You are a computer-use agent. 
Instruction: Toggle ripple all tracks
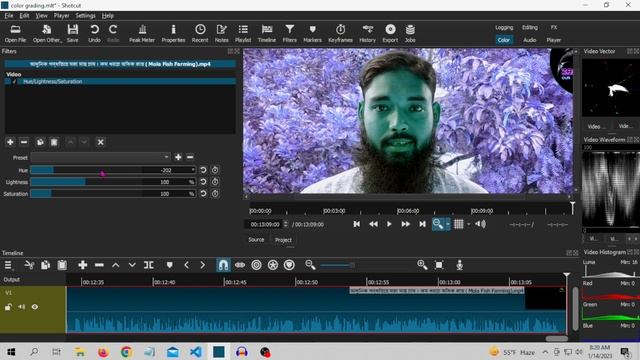click(x=273, y=265)
